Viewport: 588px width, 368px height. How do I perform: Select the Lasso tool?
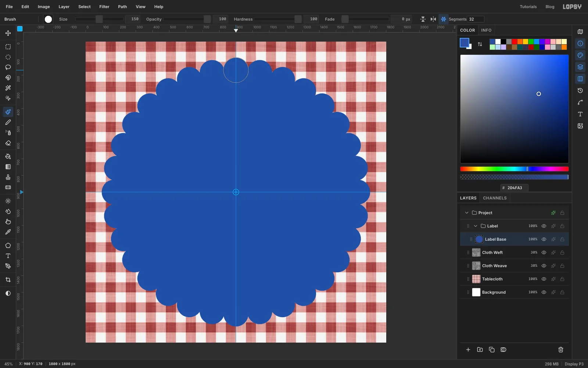point(8,67)
